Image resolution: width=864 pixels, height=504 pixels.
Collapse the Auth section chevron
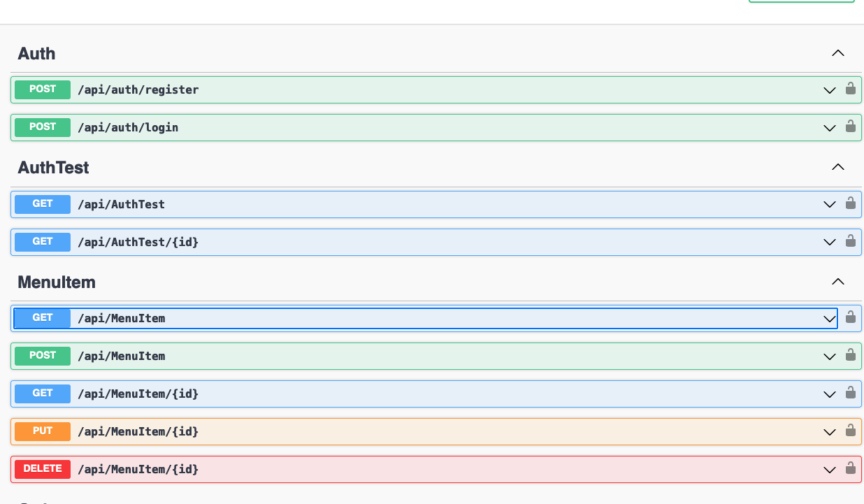click(x=837, y=53)
